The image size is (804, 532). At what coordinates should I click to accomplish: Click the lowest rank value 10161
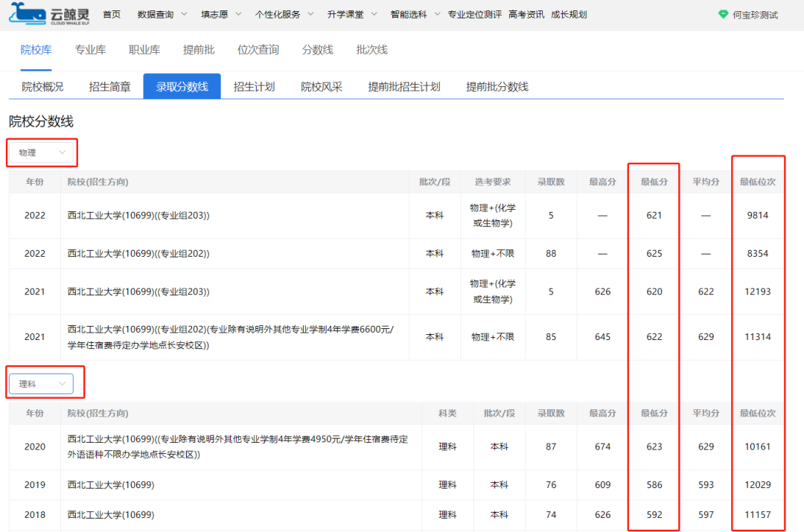(x=757, y=446)
